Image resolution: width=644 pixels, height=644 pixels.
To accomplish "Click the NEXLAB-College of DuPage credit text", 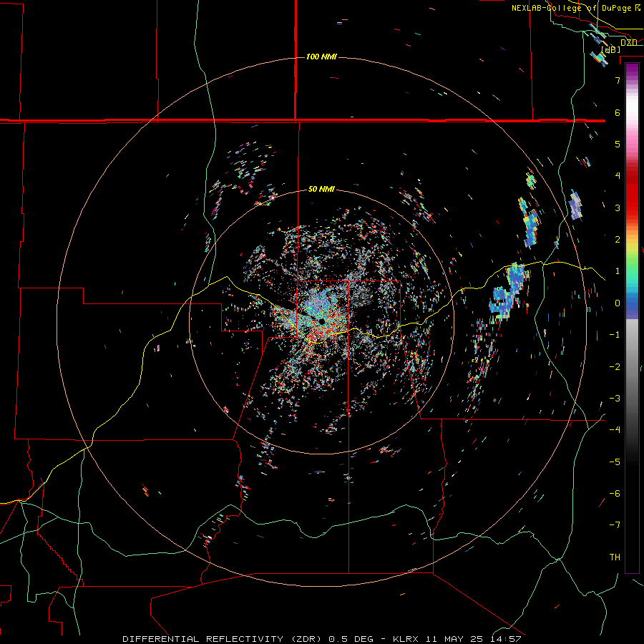I will pyautogui.click(x=576, y=8).
